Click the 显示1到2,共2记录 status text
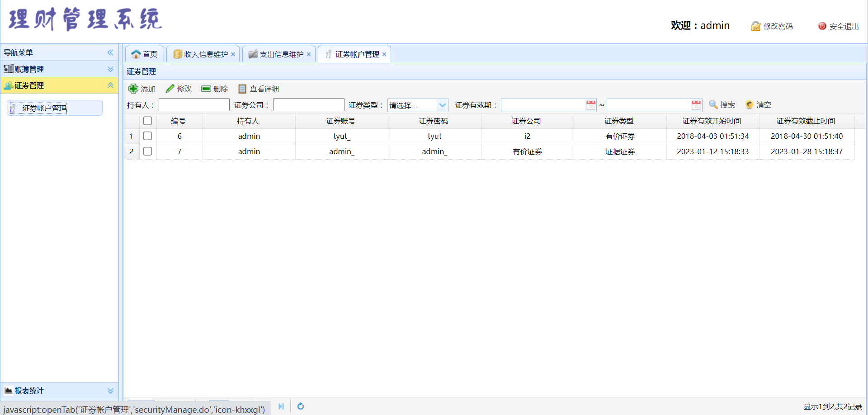868x415 pixels. pyautogui.click(x=833, y=406)
